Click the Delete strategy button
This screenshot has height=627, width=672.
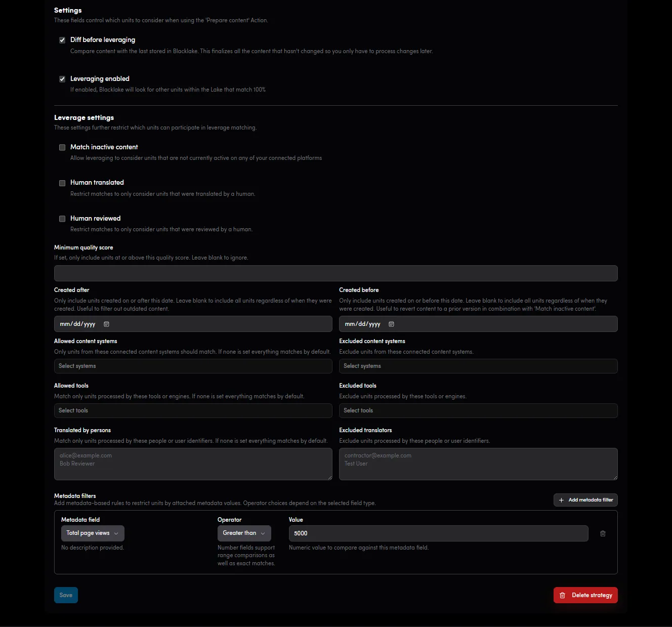click(585, 595)
